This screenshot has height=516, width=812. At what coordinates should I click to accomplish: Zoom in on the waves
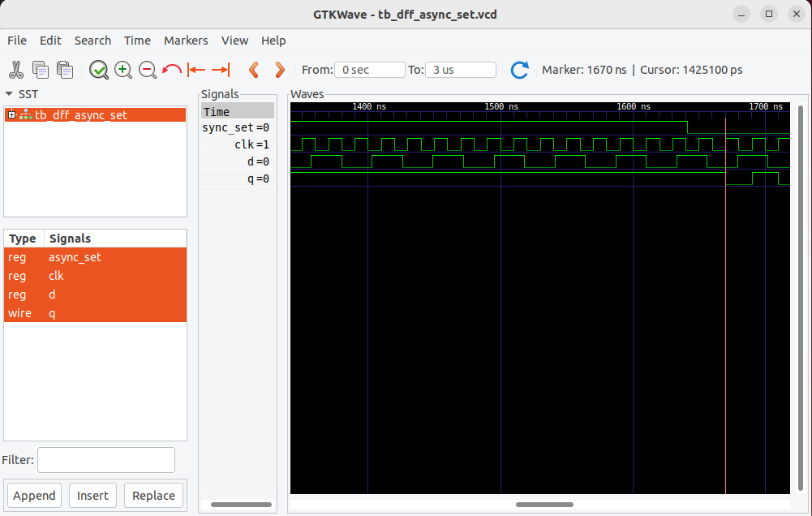click(122, 70)
